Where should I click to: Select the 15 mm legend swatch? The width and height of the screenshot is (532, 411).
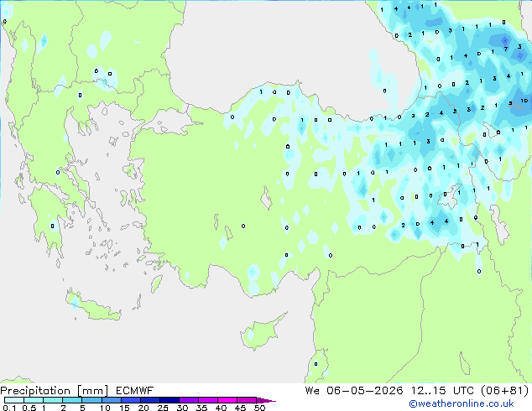coord(130,400)
